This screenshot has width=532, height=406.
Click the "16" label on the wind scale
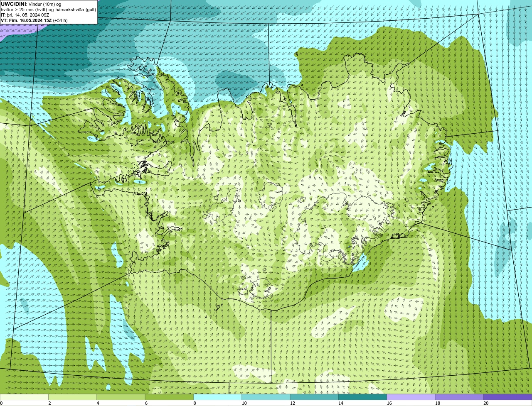pos(389,403)
